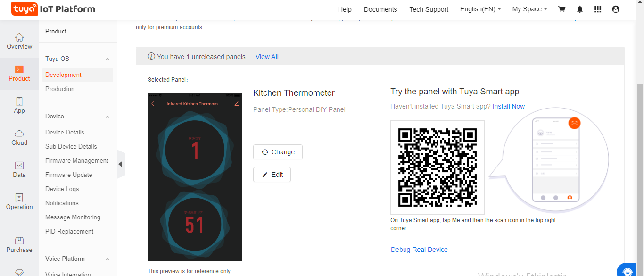Click the Change panel button
The height and width of the screenshot is (276, 644).
(x=278, y=152)
